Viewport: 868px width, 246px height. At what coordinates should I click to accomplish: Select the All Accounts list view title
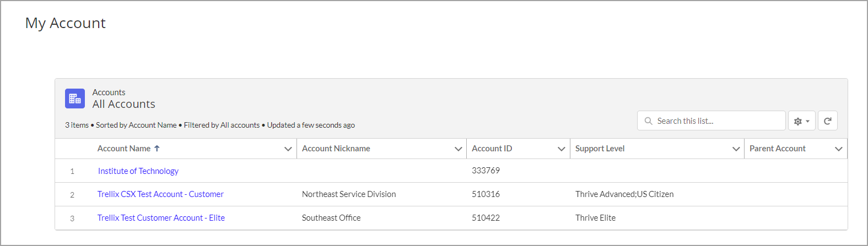tap(124, 104)
